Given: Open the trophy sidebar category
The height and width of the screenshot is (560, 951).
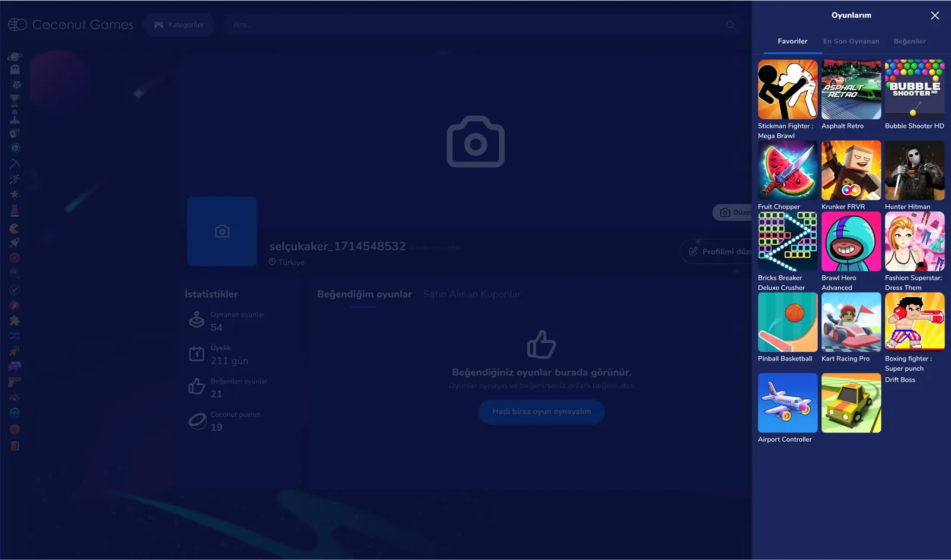Looking at the screenshot, I should (15, 100).
